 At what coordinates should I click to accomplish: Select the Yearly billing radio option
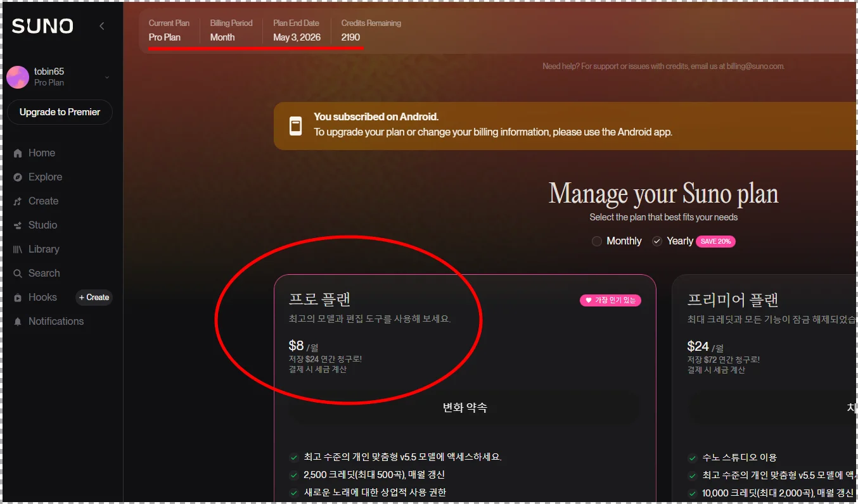pyautogui.click(x=657, y=241)
